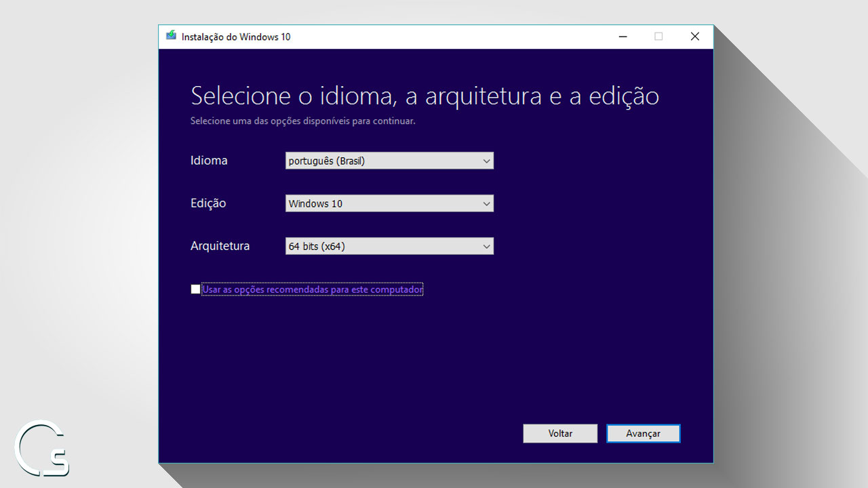Screen dimensions: 868x488
Task: Enable the recommended options checkbox
Action: pyautogui.click(x=195, y=289)
